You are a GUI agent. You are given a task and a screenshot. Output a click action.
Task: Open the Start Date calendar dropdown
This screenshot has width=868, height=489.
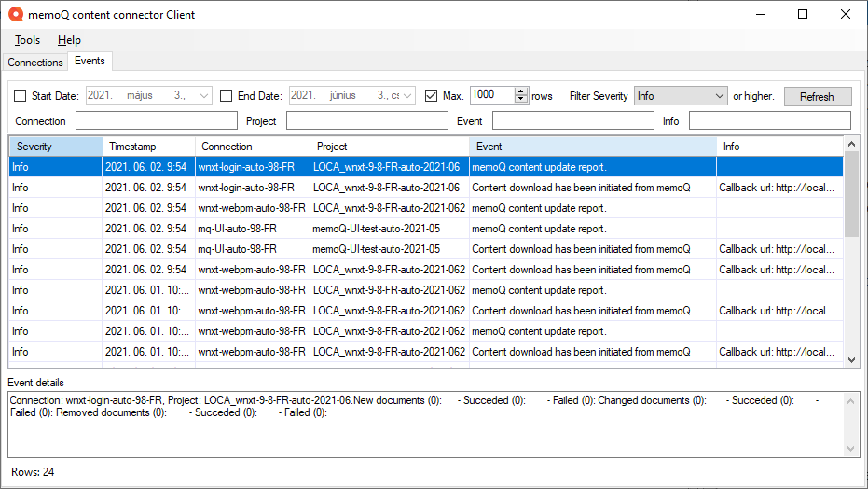pyautogui.click(x=204, y=96)
